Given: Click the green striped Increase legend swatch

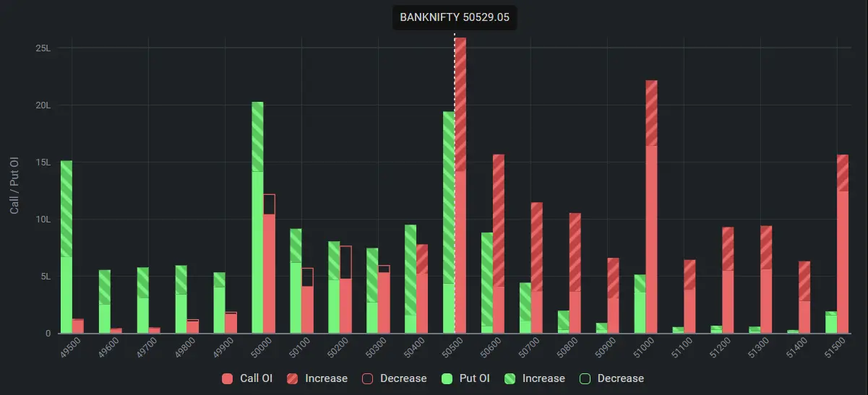Looking at the screenshot, I should point(509,378).
